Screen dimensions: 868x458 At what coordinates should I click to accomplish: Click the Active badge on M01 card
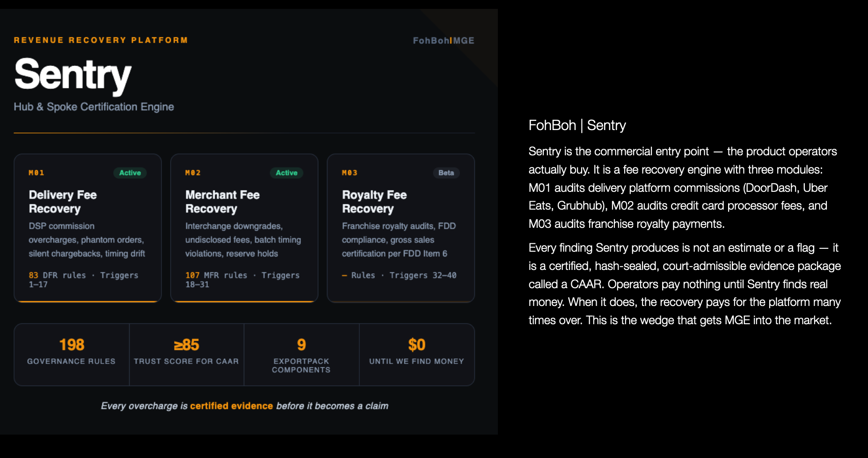tap(130, 173)
